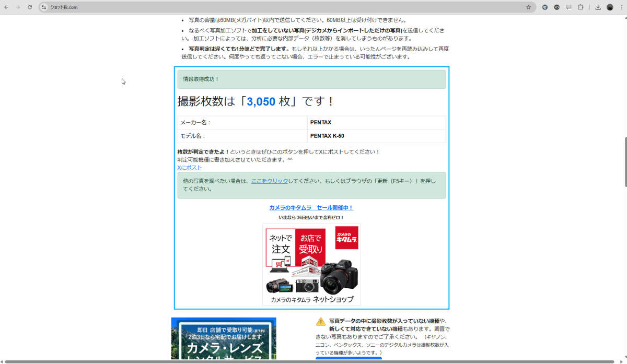Click the '写真判定は遅くても1分ほどで完了します。' text

coord(239,49)
